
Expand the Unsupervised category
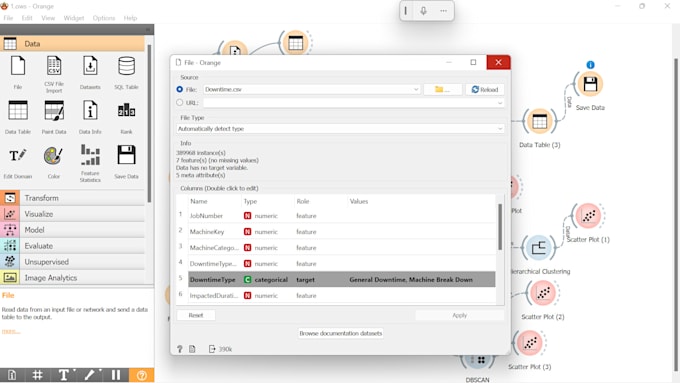(x=73, y=262)
